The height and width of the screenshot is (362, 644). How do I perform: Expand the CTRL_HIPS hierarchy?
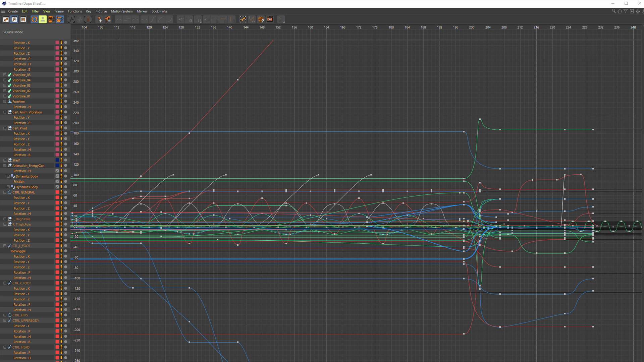pos(5,315)
